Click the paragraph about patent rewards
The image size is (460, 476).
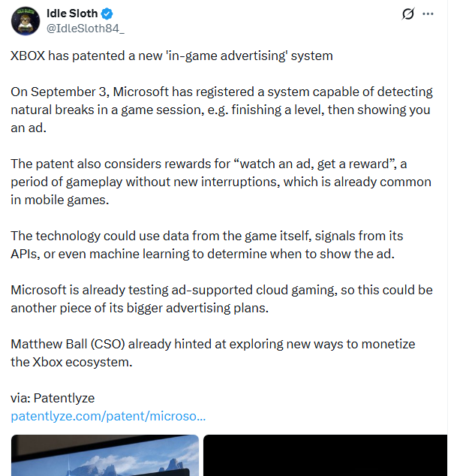[x=221, y=182]
